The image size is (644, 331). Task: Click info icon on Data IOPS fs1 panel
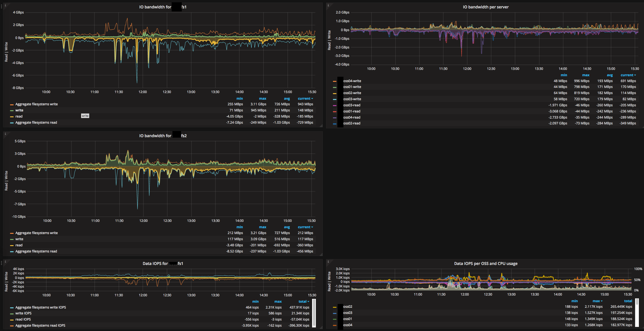tap(5, 262)
